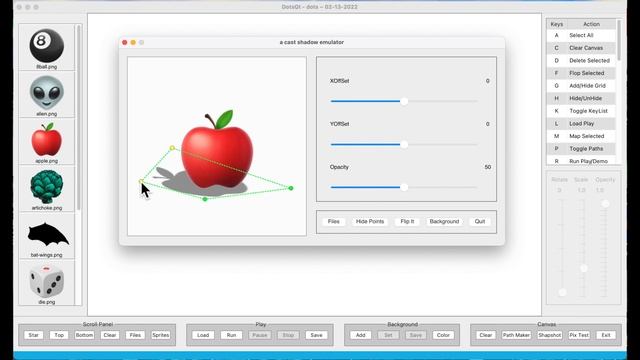Click the Sprites button
This screenshot has width=640, height=360.
[x=160, y=335]
